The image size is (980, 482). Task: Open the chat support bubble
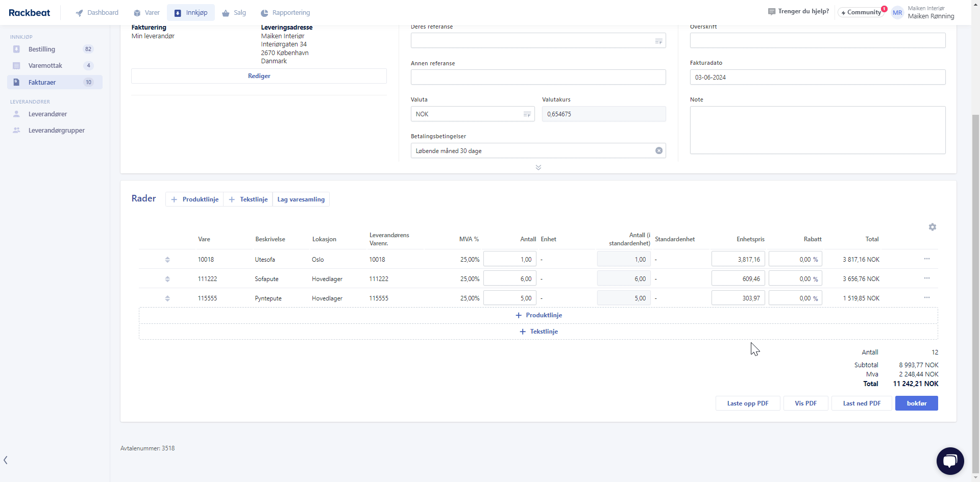pos(950,461)
